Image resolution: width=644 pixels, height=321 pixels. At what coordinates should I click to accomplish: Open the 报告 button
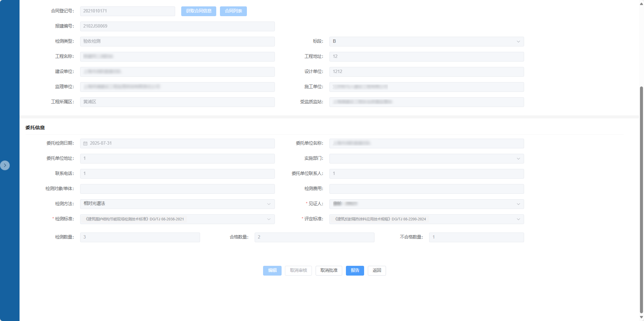pos(355,271)
